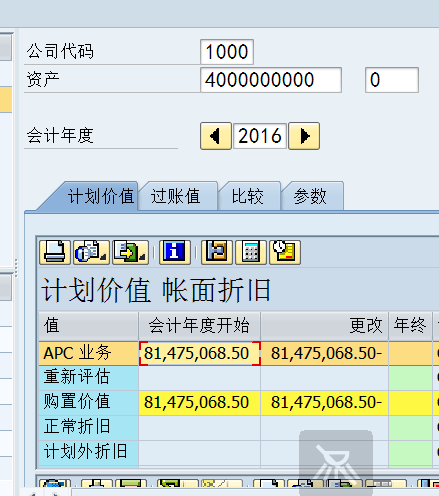Click APC 业务 fiscal year start value 81,475,068.50
Image resolution: width=439 pixels, height=496 pixels.
coord(199,353)
